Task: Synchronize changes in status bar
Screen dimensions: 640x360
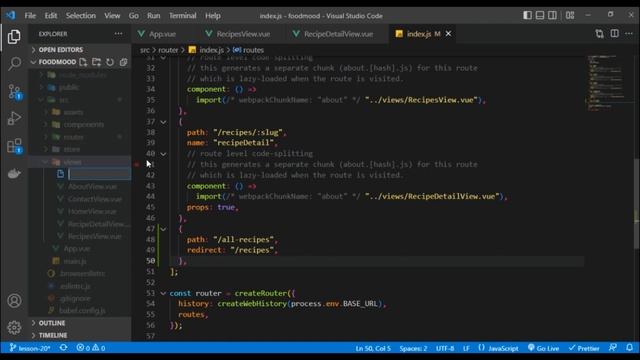Action: [x=64, y=348]
